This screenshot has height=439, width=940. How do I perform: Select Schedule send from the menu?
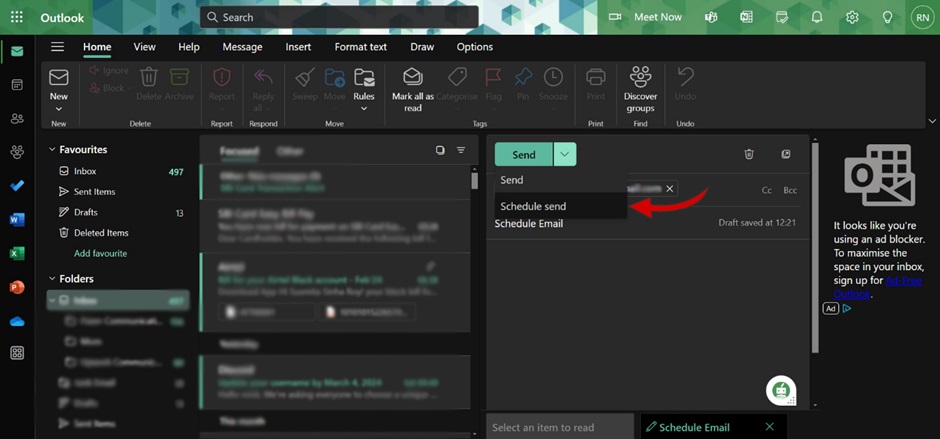click(560, 206)
